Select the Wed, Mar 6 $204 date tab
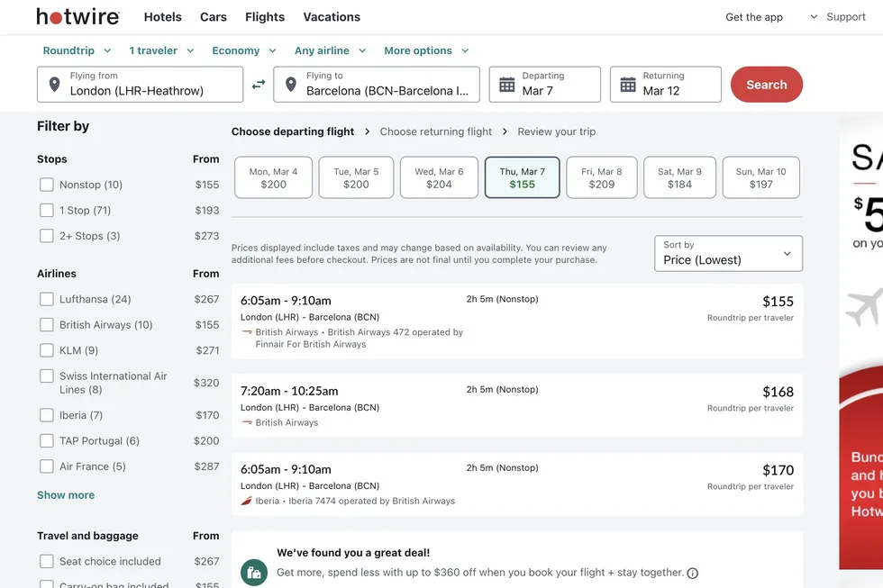The width and height of the screenshot is (883, 588). pos(440,177)
